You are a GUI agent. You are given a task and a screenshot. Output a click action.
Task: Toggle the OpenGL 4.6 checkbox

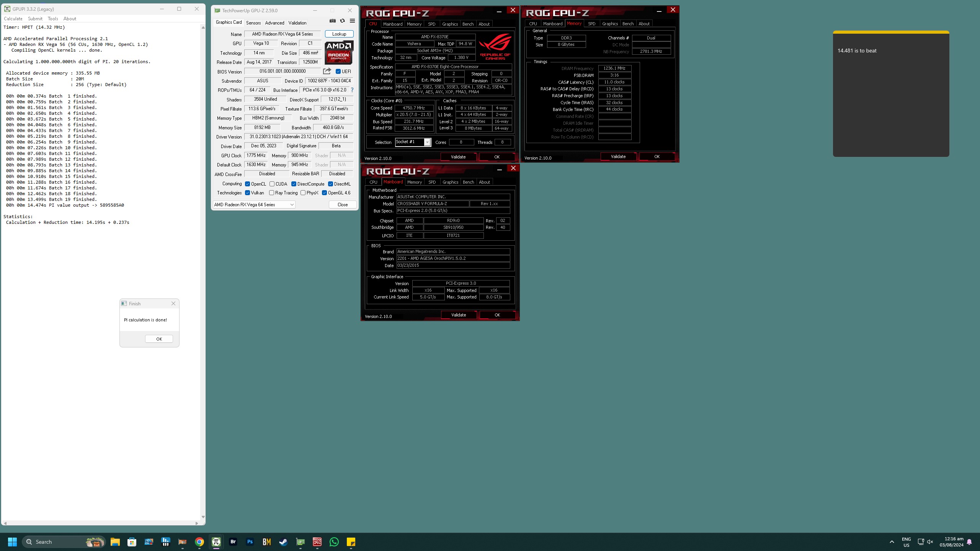coord(324,193)
